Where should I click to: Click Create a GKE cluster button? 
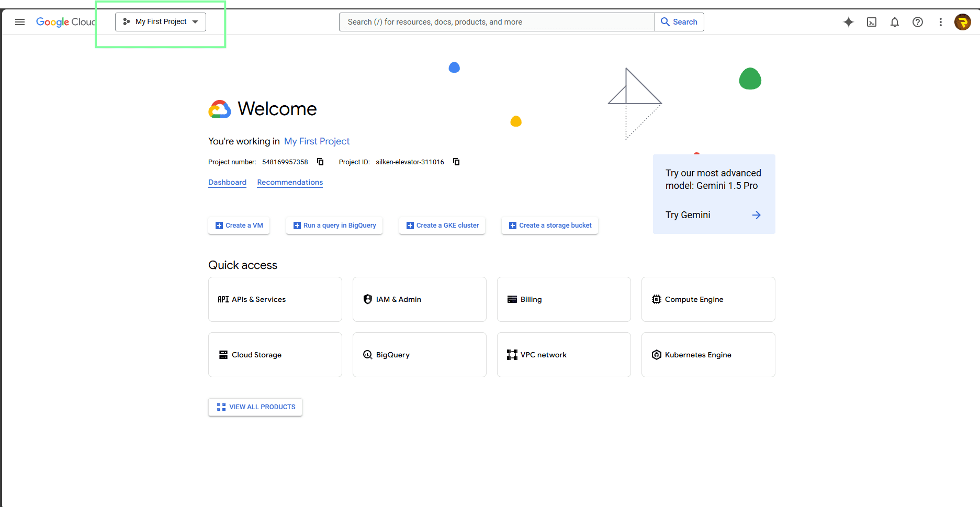442,226
